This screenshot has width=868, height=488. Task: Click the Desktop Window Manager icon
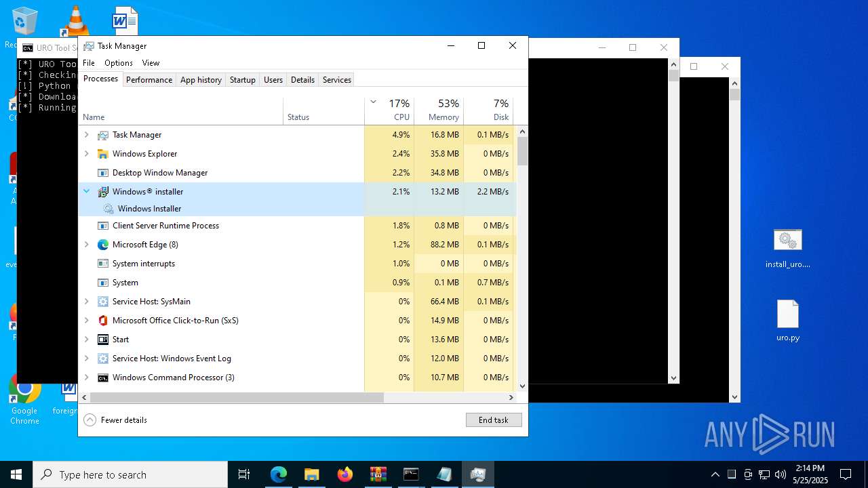(x=103, y=173)
